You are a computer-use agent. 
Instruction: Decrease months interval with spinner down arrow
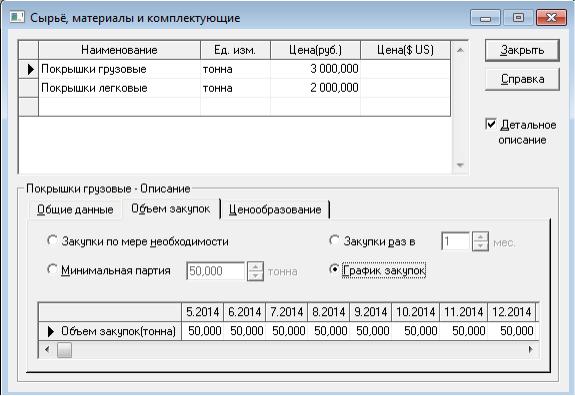[480, 246]
